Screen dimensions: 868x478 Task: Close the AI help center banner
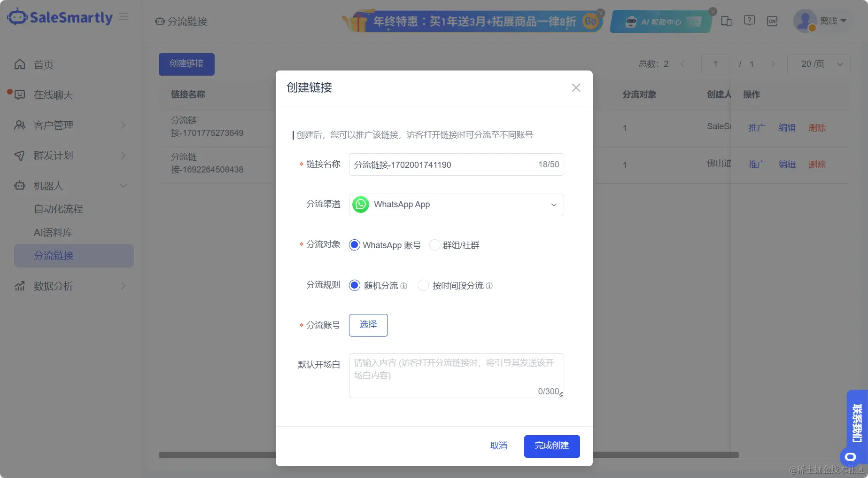(713, 11)
